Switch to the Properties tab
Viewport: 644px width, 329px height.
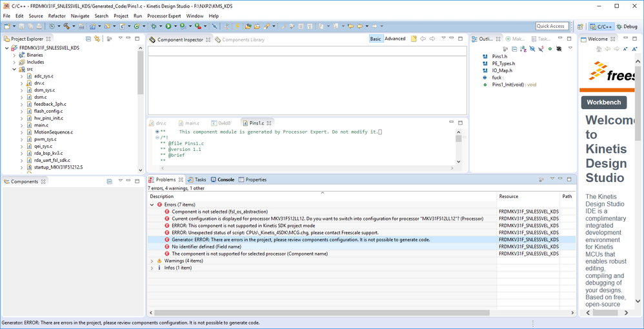[x=252, y=179]
